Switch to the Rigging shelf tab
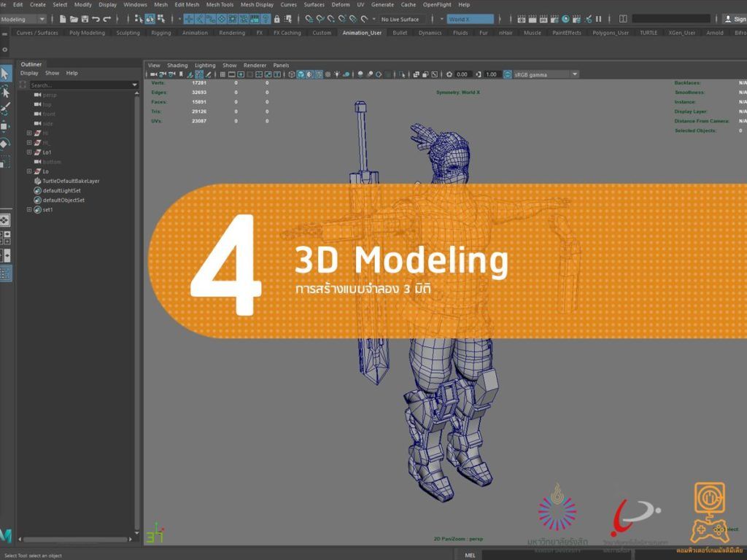Screen dimensions: 747x560 (161, 33)
